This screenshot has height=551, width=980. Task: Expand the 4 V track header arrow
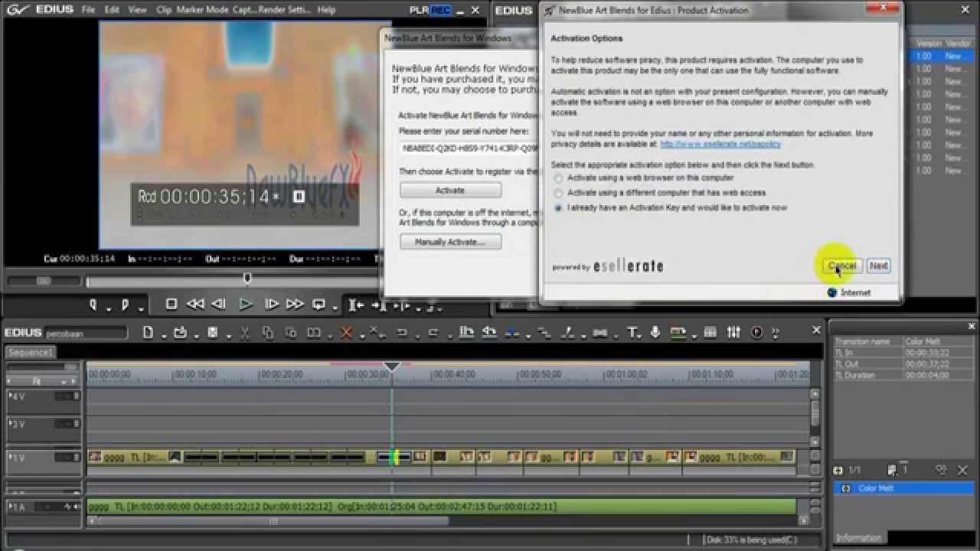pyautogui.click(x=10, y=396)
